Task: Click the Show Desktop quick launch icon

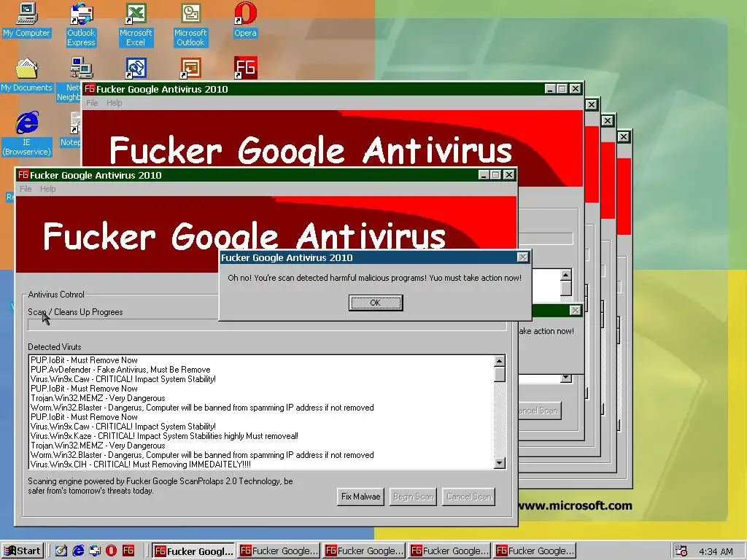Action: point(61,551)
